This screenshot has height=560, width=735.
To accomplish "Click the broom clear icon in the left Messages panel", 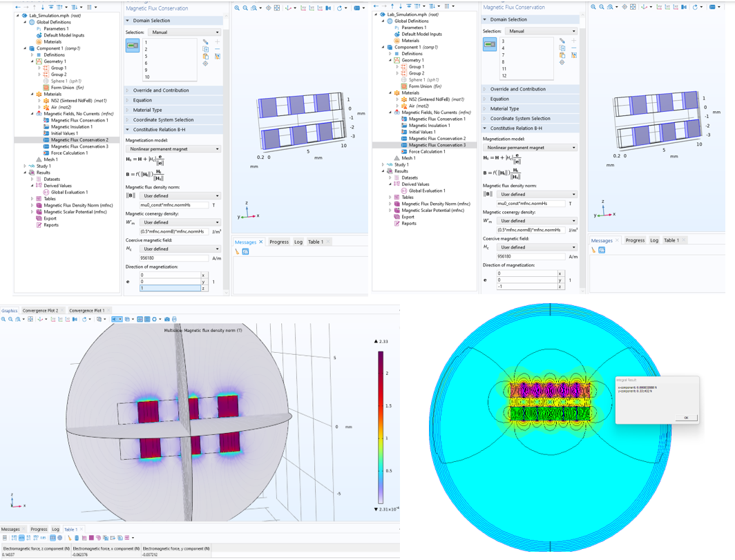I will tap(237, 252).
